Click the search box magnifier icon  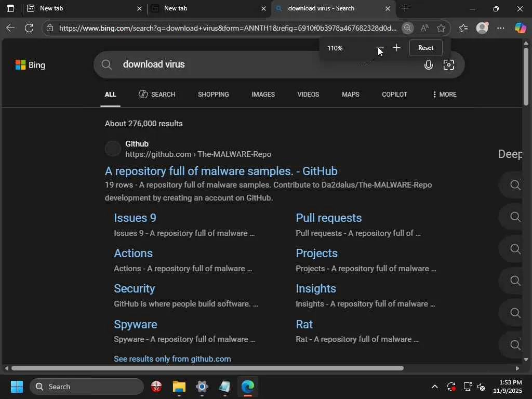(x=107, y=64)
